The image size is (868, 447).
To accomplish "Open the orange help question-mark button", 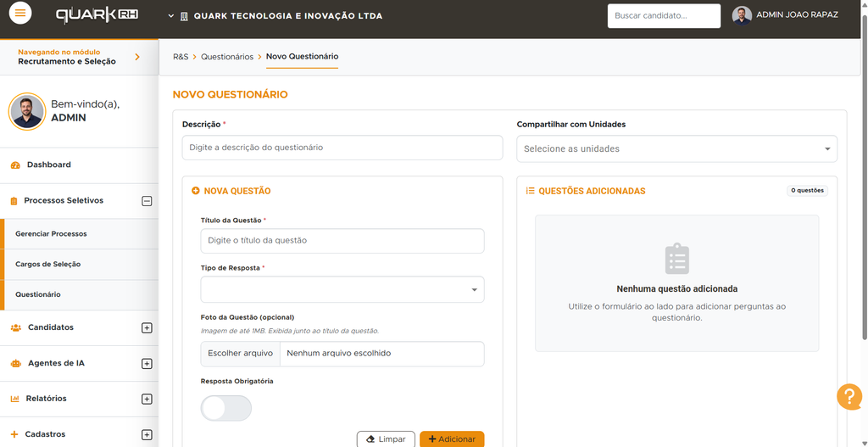I will tap(849, 397).
